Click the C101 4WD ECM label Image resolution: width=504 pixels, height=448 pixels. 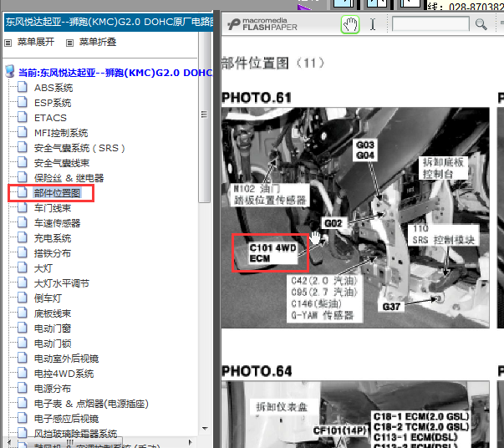272,253
